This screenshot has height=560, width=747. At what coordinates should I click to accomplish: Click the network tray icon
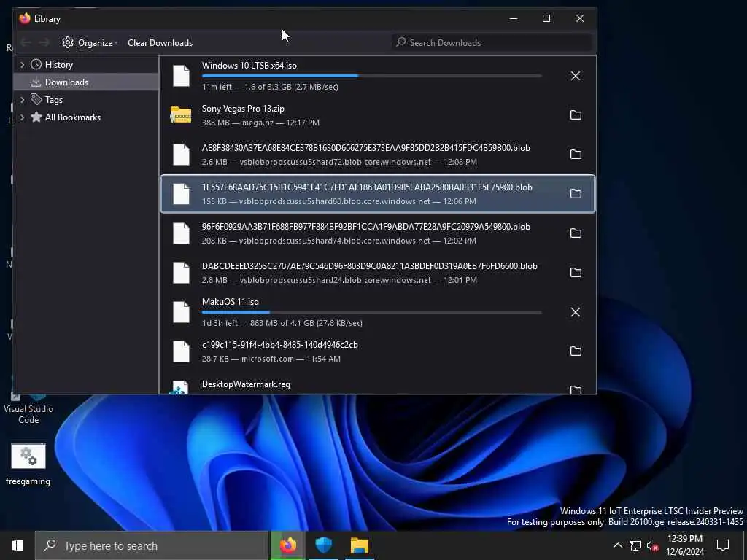[635, 545]
